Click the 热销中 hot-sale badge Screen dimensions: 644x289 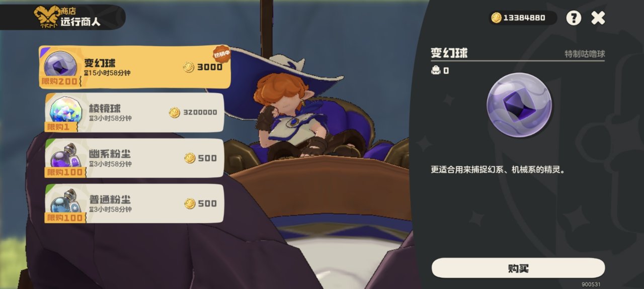click(220, 53)
